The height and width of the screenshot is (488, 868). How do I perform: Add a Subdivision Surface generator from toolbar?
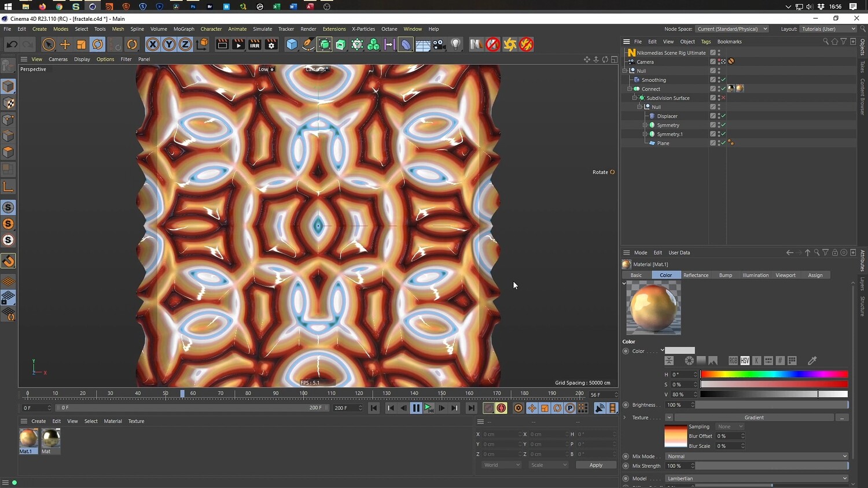coord(325,45)
